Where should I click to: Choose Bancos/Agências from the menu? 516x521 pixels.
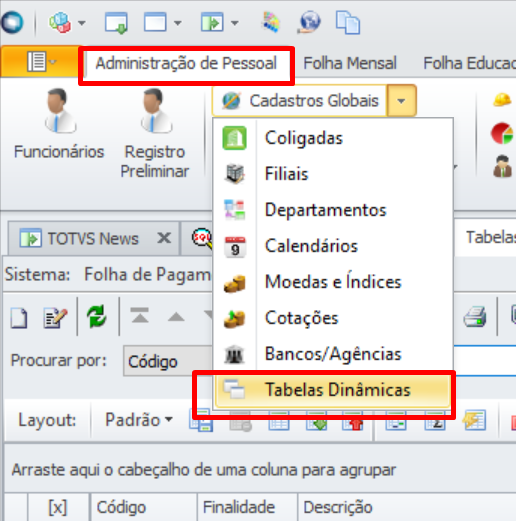[x=333, y=354]
